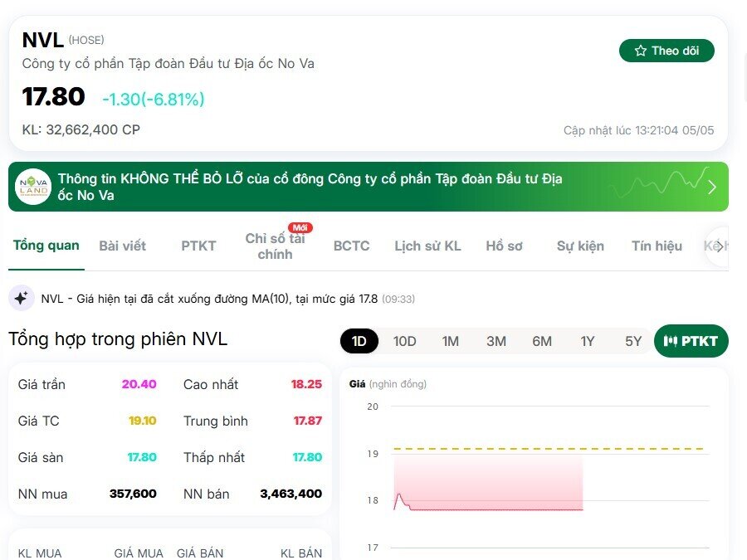Click the KL MUA column header

click(x=40, y=553)
